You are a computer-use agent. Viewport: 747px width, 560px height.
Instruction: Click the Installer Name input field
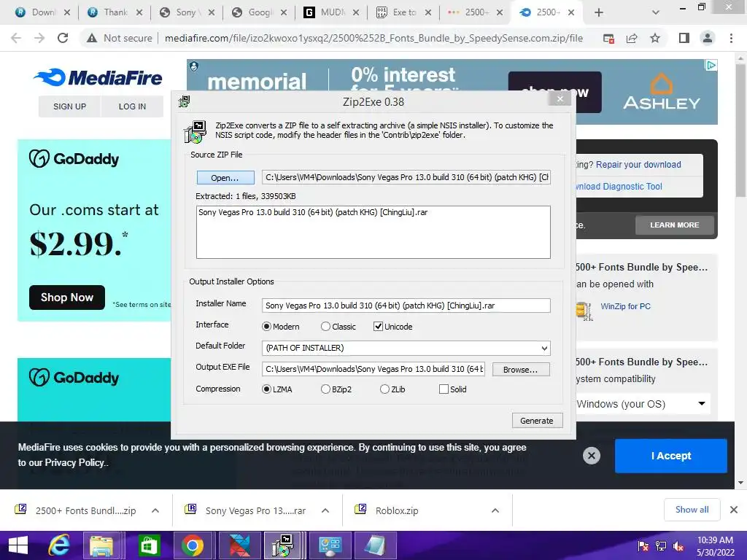(406, 306)
